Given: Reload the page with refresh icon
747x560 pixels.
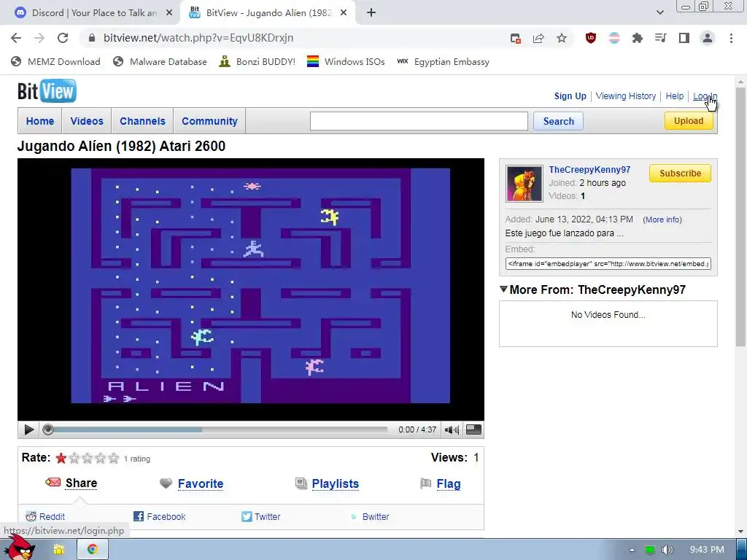Looking at the screenshot, I should click(x=63, y=38).
